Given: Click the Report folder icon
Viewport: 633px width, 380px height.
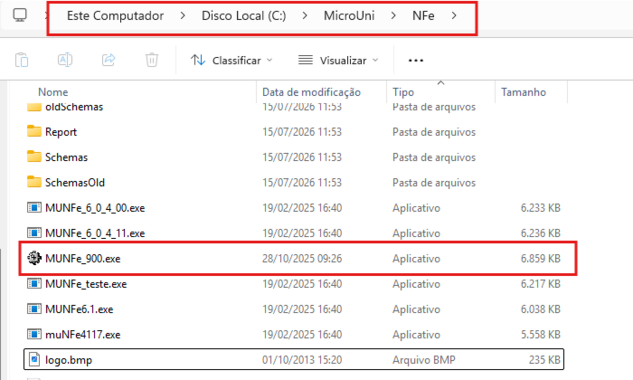Looking at the screenshot, I should coord(34,131).
